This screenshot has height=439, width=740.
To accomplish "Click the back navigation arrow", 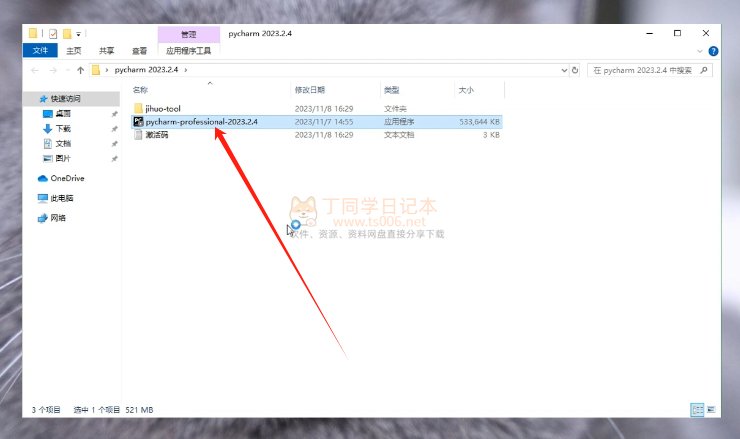I will tap(35, 70).
